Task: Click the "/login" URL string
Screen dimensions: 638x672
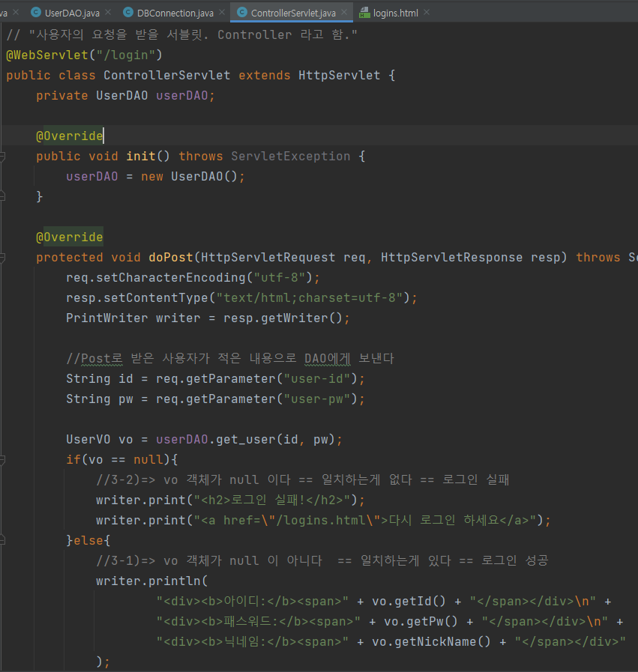Action: coord(125,55)
